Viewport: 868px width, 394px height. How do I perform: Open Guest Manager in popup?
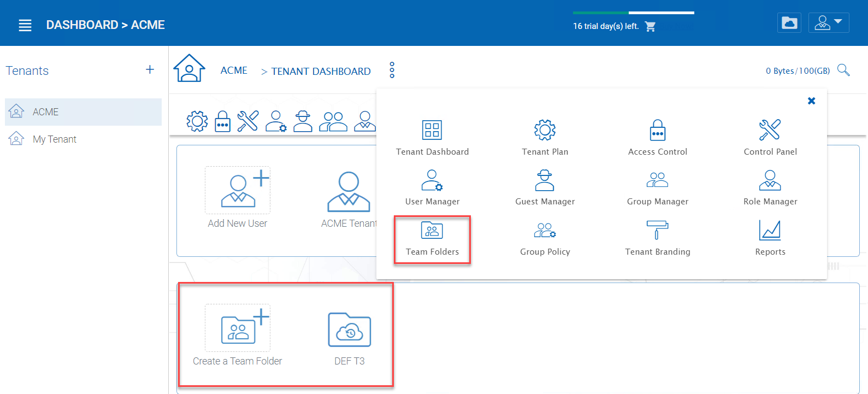point(545,188)
